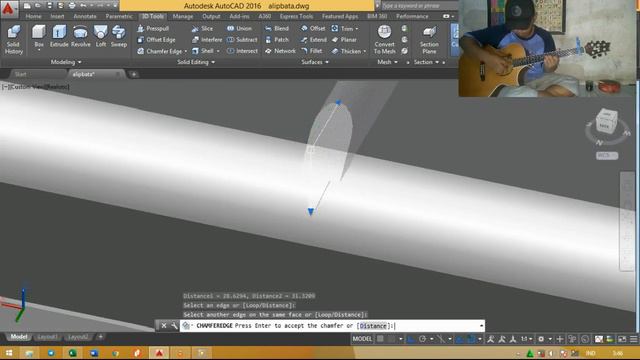Toggle grid display in status bar

[x=380, y=339]
